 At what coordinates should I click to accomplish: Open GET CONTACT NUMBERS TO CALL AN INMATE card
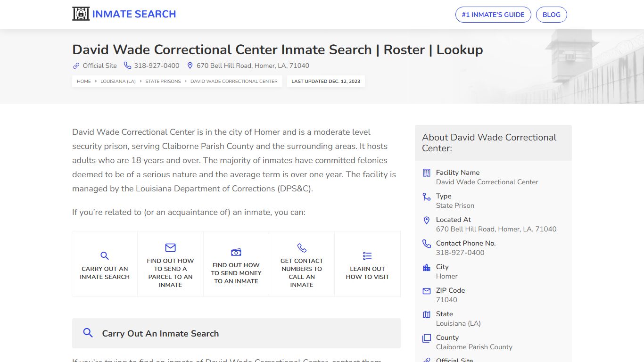click(302, 264)
